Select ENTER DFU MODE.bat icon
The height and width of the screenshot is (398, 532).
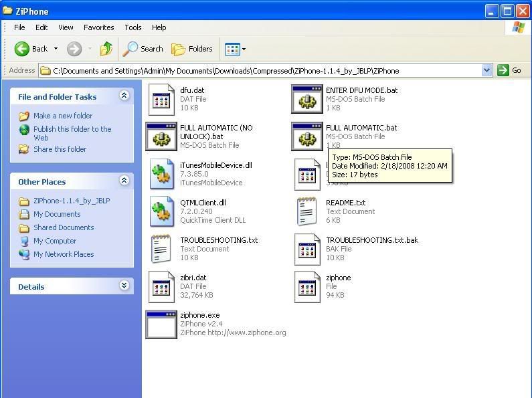307,99
